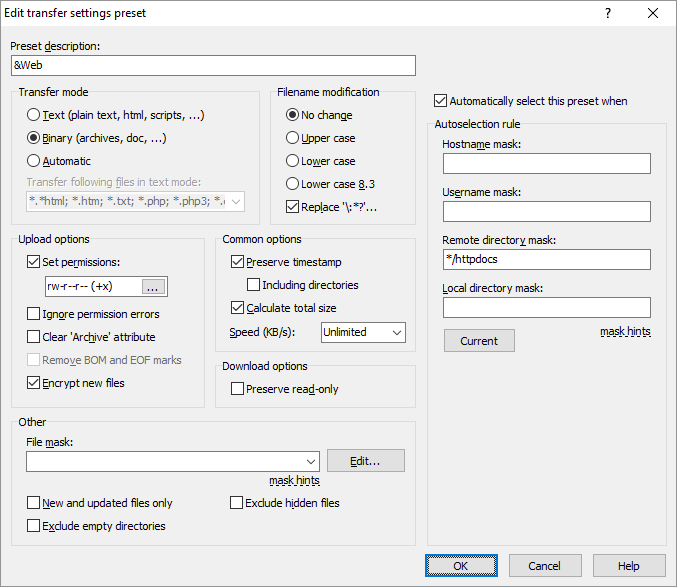Viewport: 677px width, 587px height.
Task: Open mask hints link in Autoselection rule
Action: 625,331
